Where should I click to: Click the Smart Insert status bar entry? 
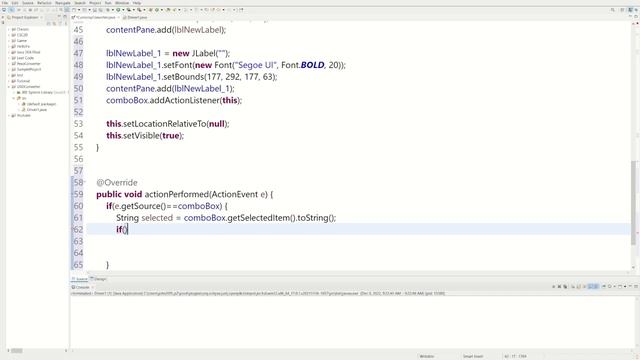tap(473, 356)
